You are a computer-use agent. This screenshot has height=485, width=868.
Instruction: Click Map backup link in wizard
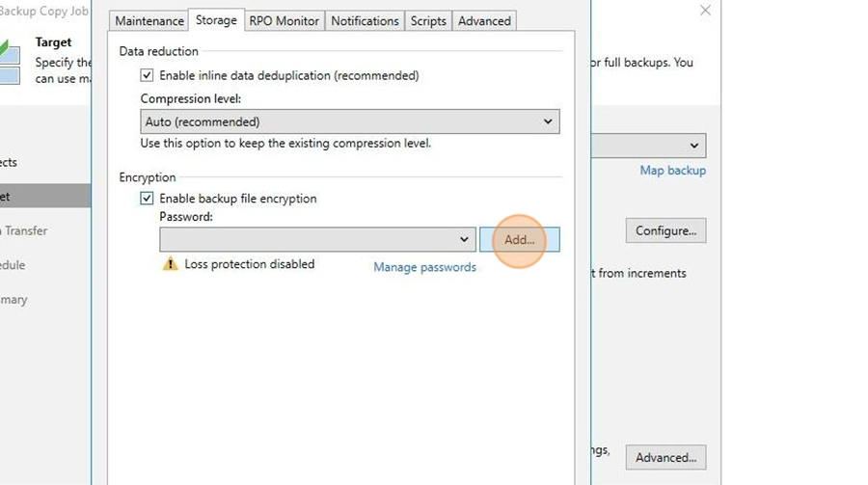[672, 171]
